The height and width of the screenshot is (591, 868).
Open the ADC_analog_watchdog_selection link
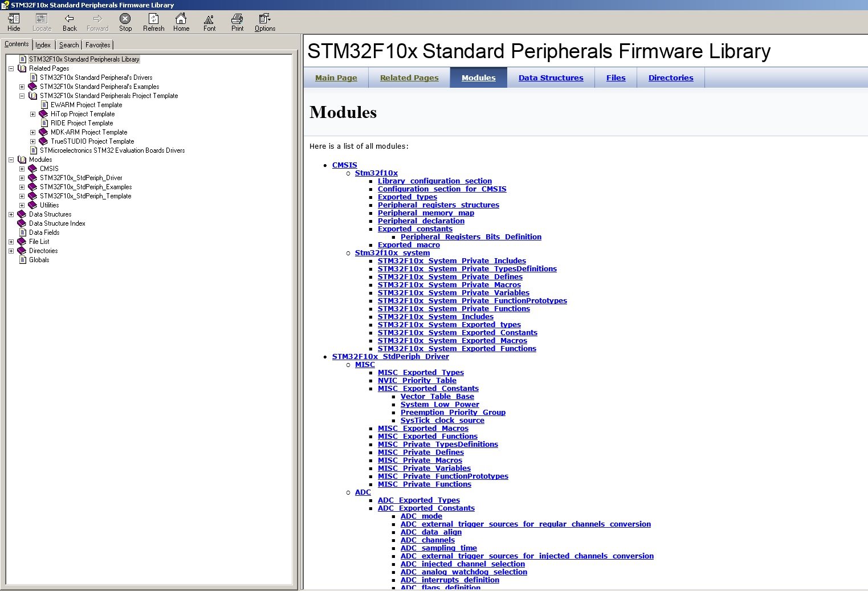[x=464, y=572]
